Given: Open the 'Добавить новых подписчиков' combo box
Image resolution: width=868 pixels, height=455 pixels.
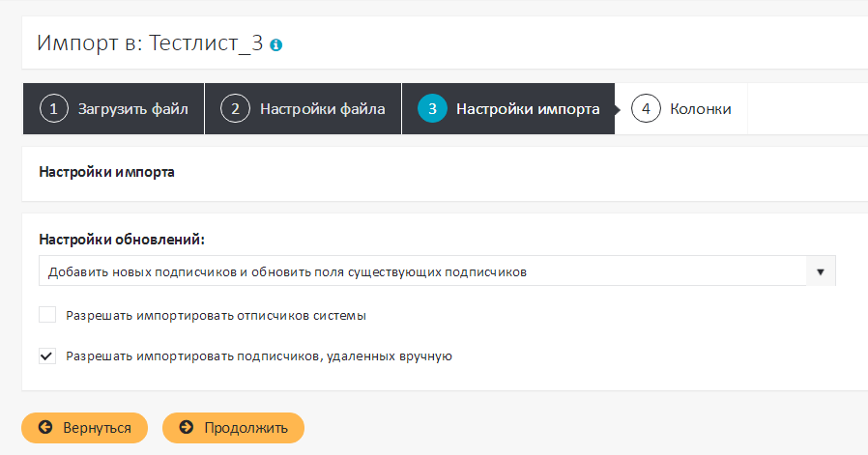Looking at the screenshot, I should 422,271.
